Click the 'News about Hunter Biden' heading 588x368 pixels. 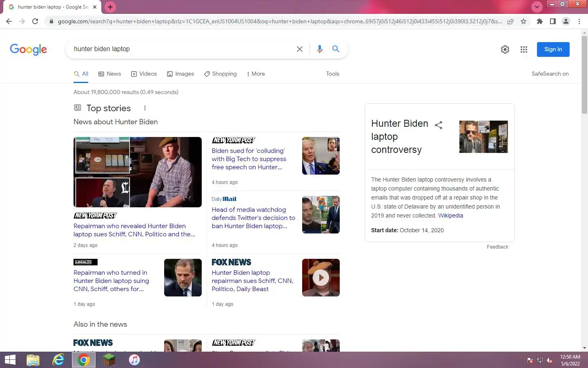click(116, 122)
